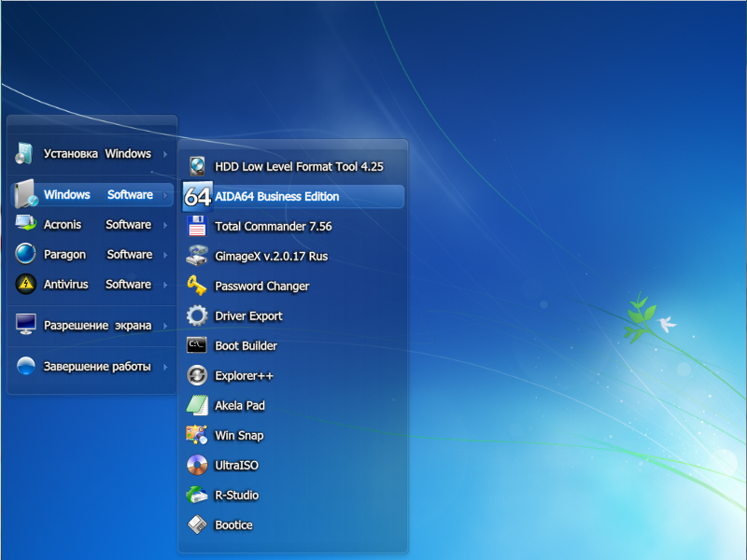Image resolution: width=747 pixels, height=560 pixels.
Task: Launch Boot Builder
Action: click(x=293, y=345)
